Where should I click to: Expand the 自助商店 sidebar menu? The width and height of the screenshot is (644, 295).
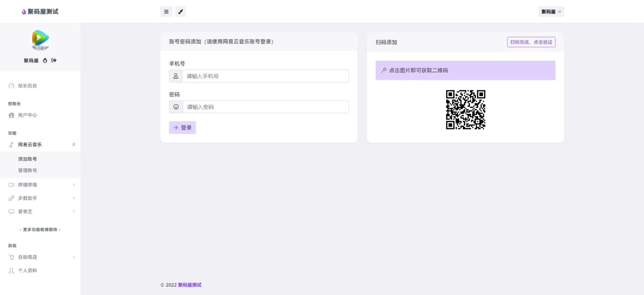(x=40, y=257)
